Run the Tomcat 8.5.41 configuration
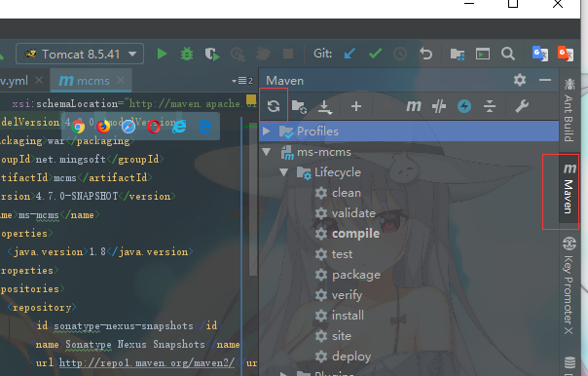 click(162, 54)
